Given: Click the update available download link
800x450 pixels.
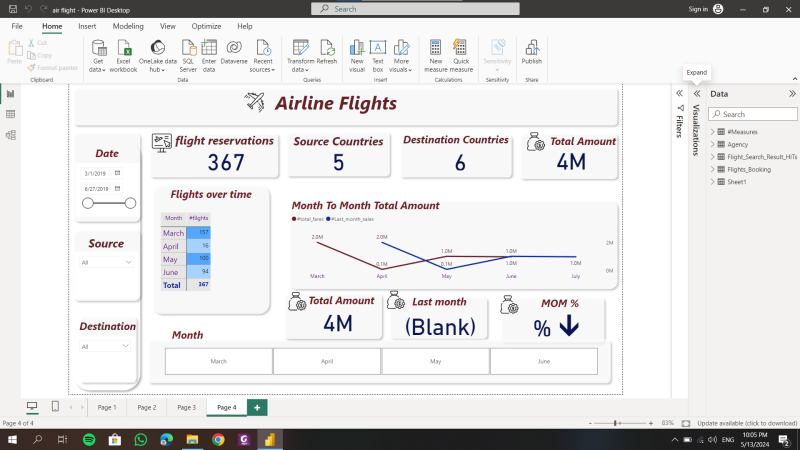Looking at the screenshot, I should (x=747, y=423).
